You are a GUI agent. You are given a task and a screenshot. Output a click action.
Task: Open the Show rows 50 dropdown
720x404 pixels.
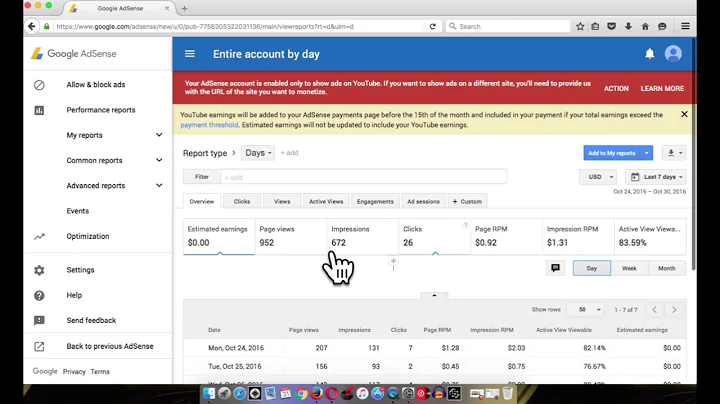point(585,310)
